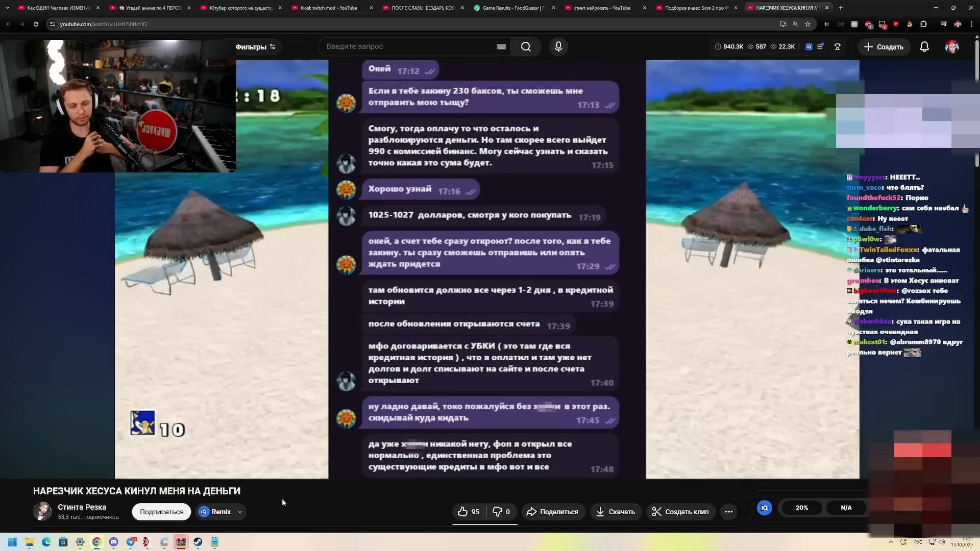Click the blue IQ badge beside 20%
The height and width of the screenshot is (551, 980).
coord(764,508)
